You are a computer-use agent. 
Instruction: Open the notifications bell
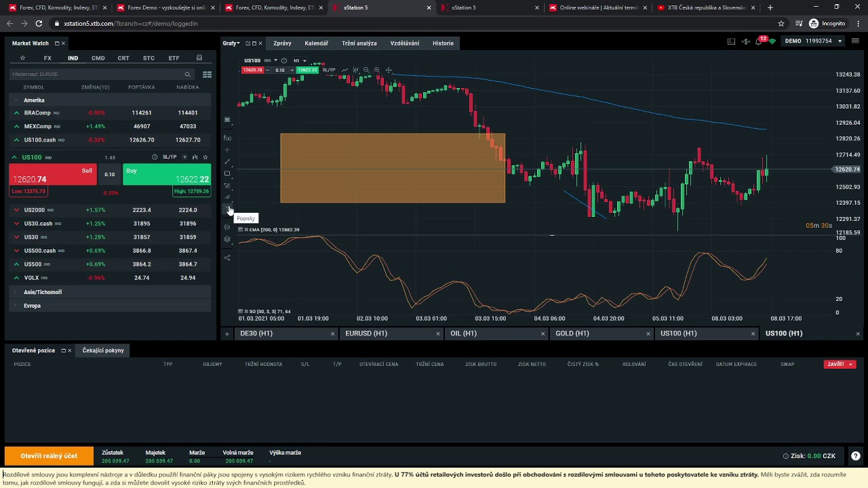tap(759, 41)
